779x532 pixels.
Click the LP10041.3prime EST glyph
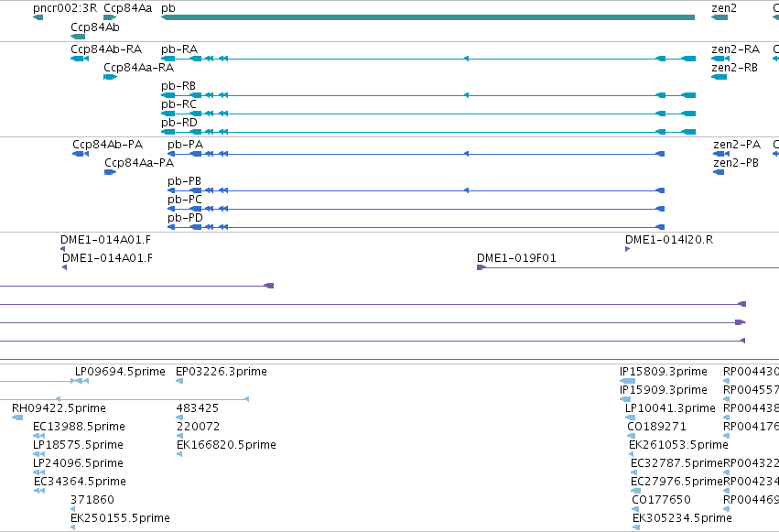point(630,418)
